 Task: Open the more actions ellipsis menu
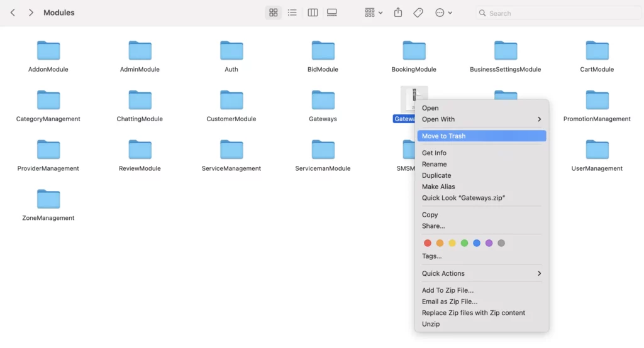[x=443, y=13]
